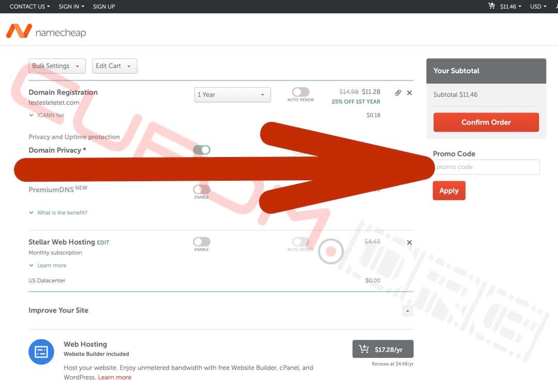Click Sign Up in the top bar
The height and width of the screenshot is (392, 558).
(x=104, y=6)
